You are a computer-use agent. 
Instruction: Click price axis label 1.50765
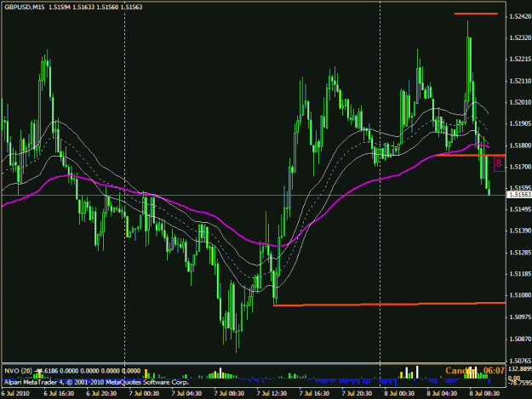520,361
